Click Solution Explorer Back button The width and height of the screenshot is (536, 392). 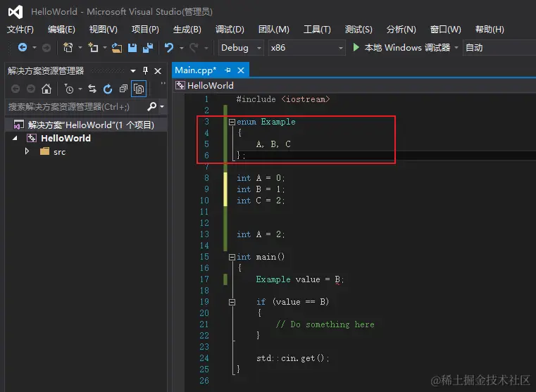tap(15, 89)
